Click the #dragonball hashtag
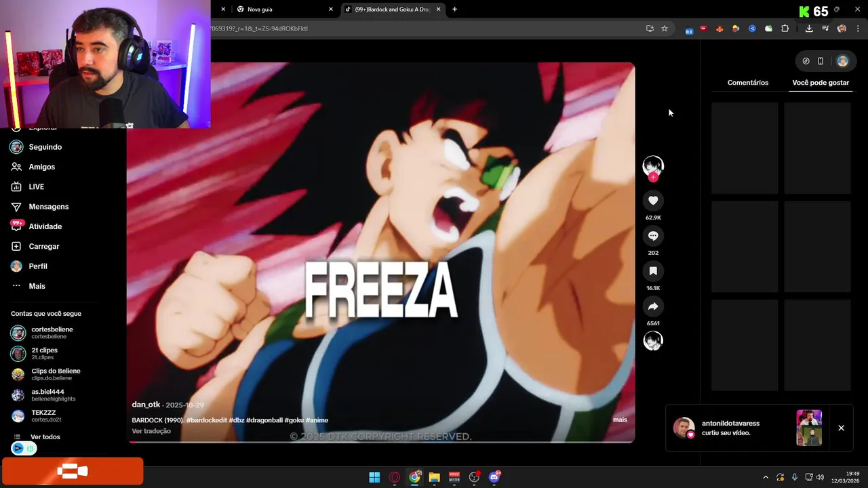 point(264,420)
